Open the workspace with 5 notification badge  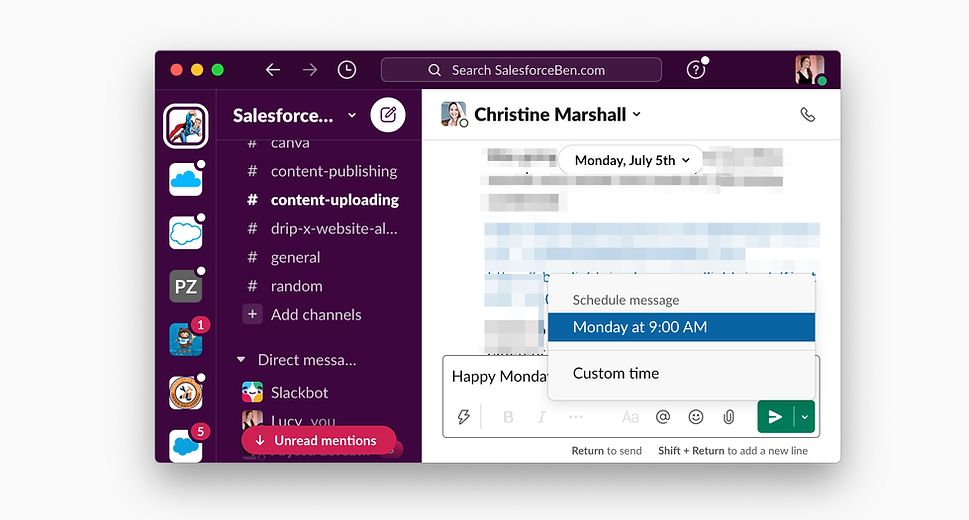tap(185, 445)
